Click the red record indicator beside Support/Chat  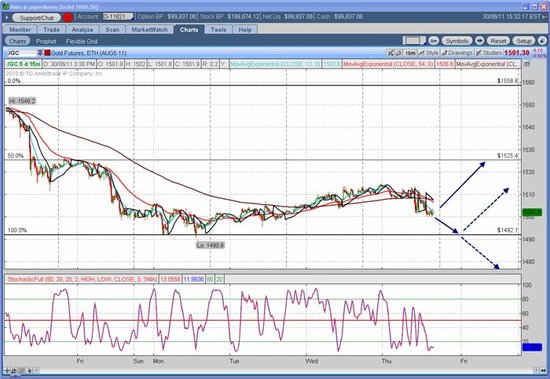tap(68, 17)
